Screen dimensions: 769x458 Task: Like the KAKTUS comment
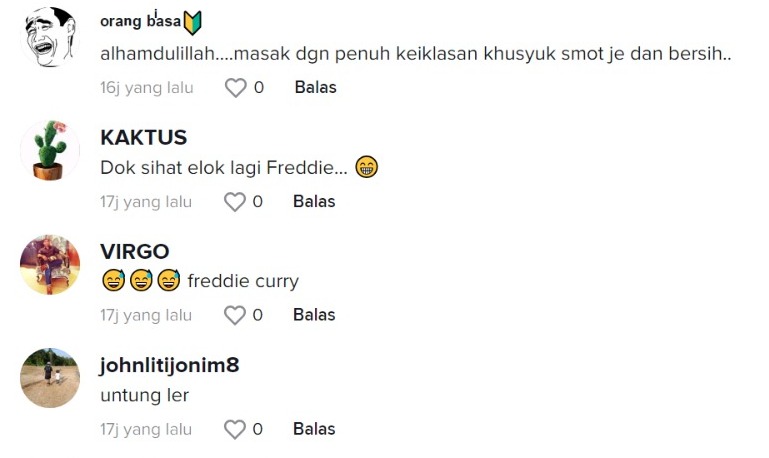click(234, 202)
